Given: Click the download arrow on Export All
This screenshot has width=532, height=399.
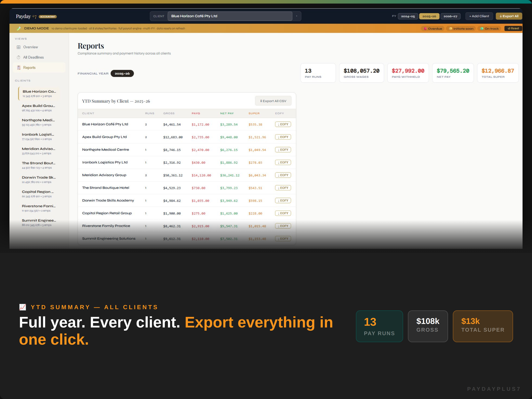Looking at the screenshot, I should [x=501, y=16].
